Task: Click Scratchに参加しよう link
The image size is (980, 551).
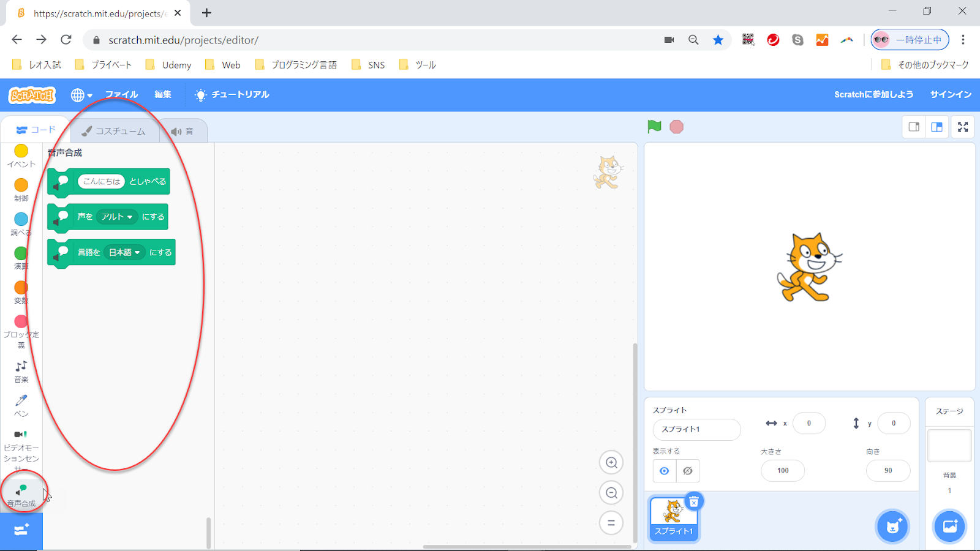Action: point(873,94)
